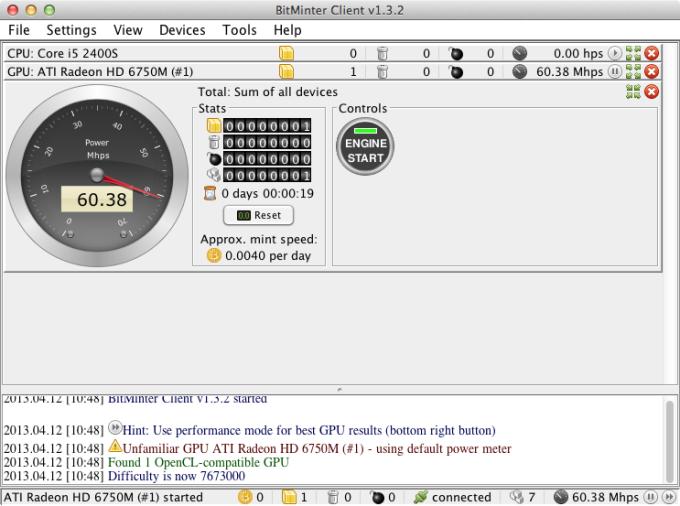Click the "0.0040 per day" mint speed

click(268, 256)
